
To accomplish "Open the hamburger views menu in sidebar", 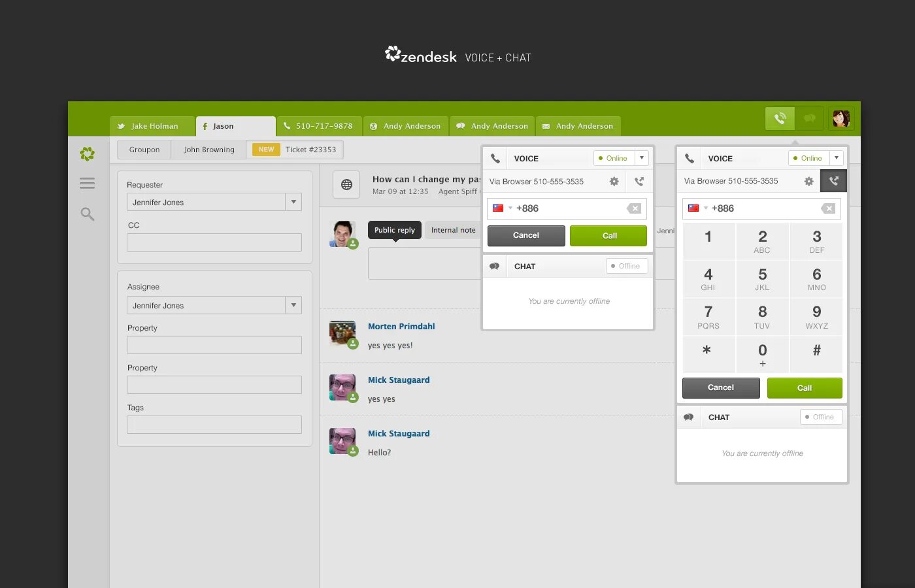I will (87, 183).
